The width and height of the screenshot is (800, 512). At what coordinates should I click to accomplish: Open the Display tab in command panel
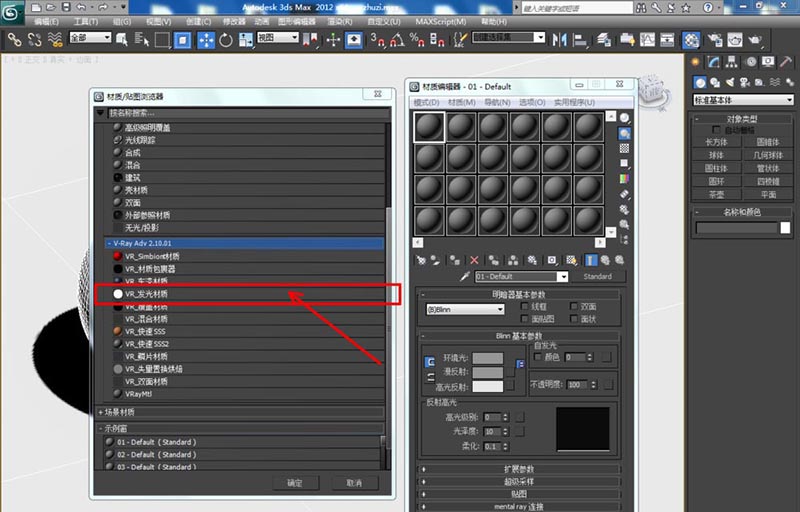[768, 62]
